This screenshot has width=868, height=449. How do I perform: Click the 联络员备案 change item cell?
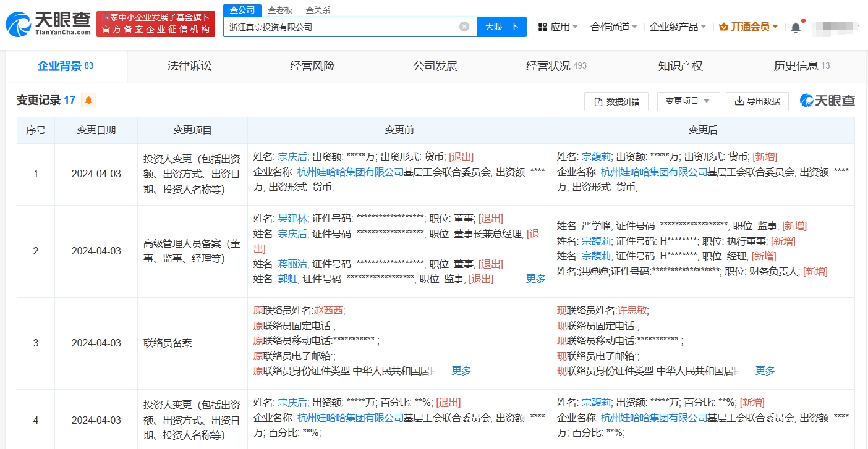coord(192,343)
